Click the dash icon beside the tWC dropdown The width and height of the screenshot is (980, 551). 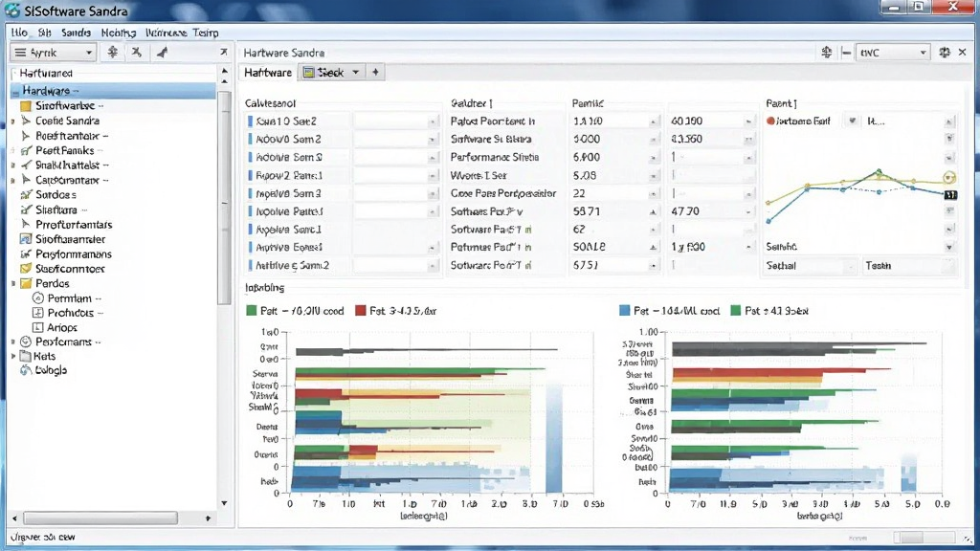tap(846, 53)
